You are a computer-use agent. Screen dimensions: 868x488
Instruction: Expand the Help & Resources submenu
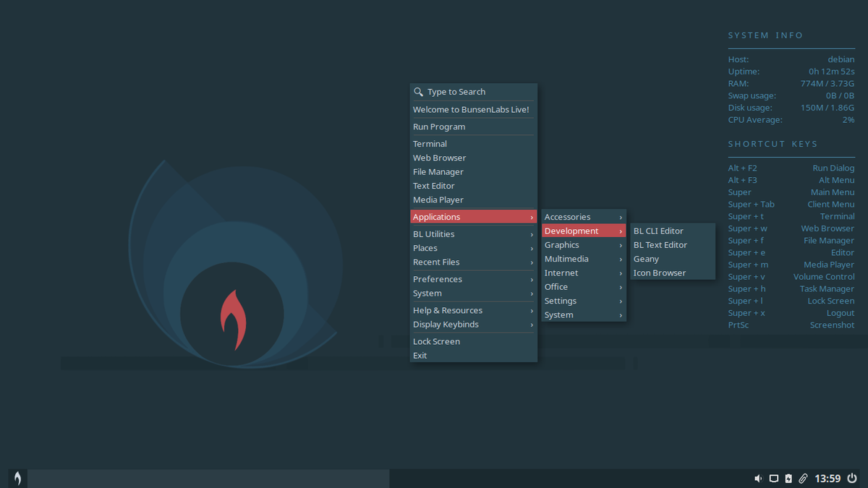pyautogui.click(x=473, y=310)
